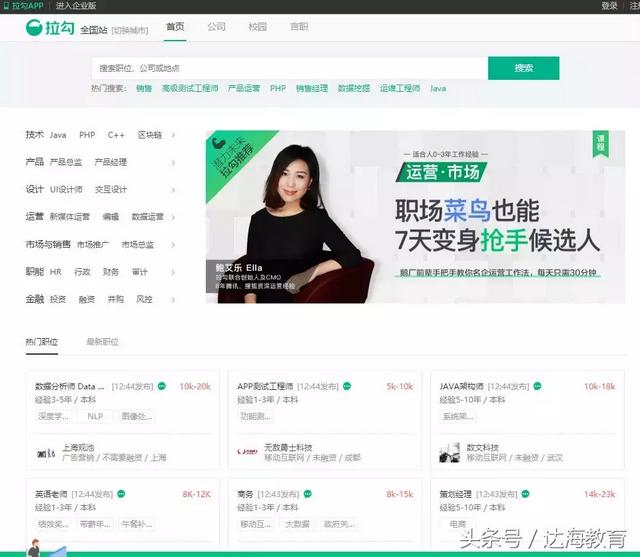Click hot search term 高级测试工程师
The image size is (640, 557).
point(190,88)
